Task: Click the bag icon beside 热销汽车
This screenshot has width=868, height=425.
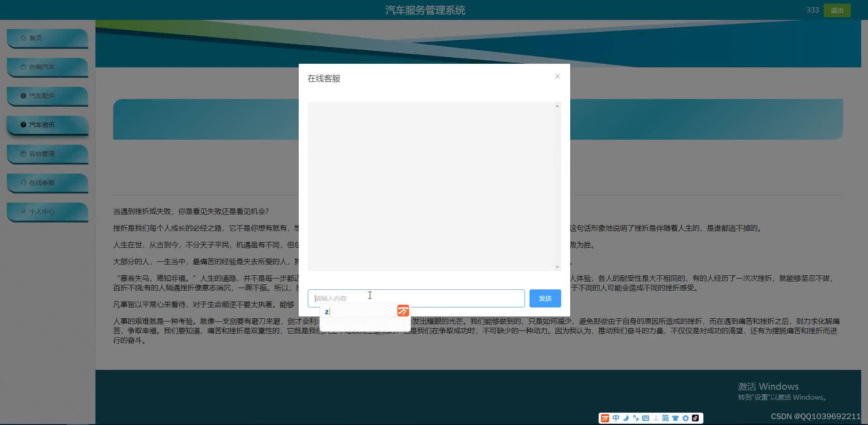Action: tap(24, 67)
